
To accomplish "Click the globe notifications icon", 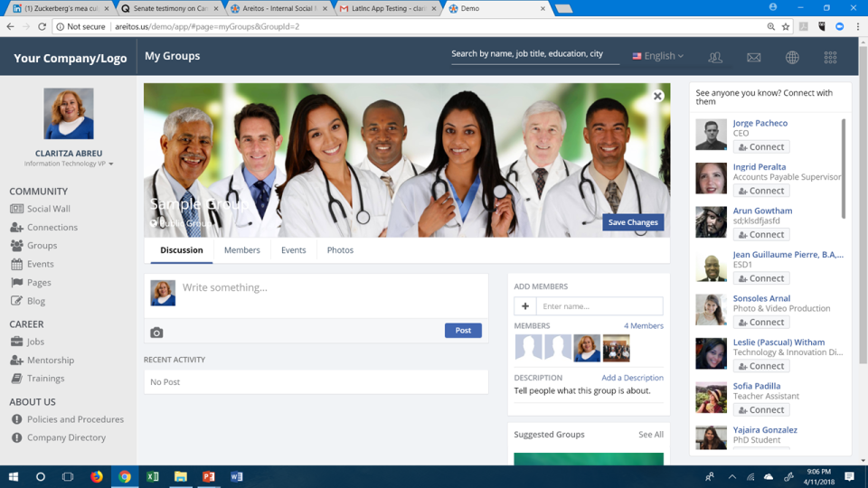I will 792,57.
